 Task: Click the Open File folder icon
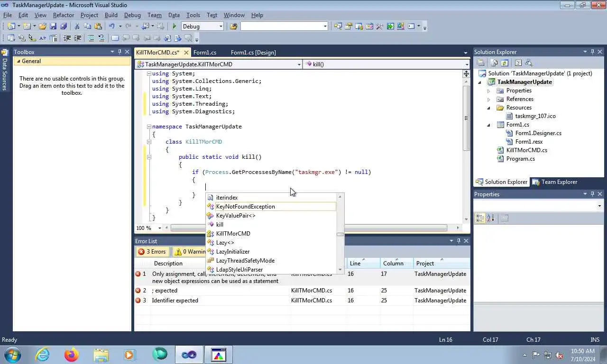[43, 27]
